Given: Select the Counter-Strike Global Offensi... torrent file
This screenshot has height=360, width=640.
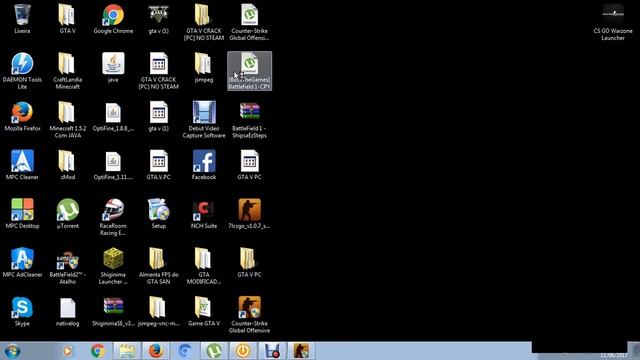Looking at the screenshot, I should pos(249,22).
